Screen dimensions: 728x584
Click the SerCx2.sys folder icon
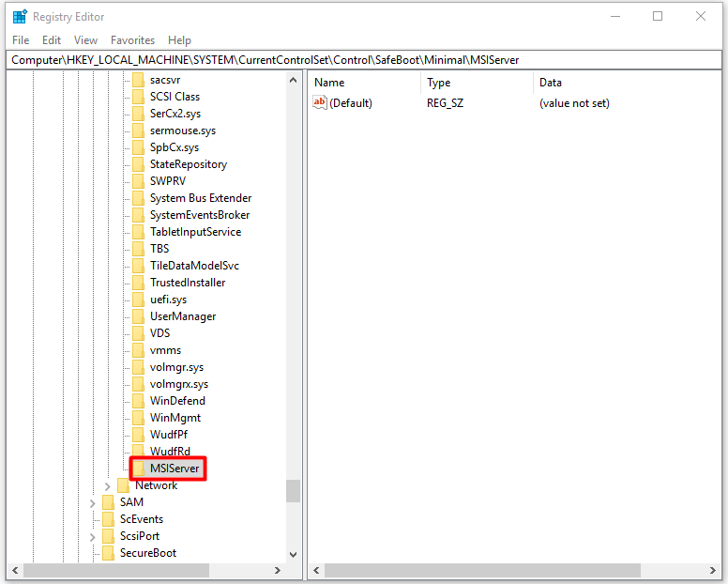(x=138, y=114)
